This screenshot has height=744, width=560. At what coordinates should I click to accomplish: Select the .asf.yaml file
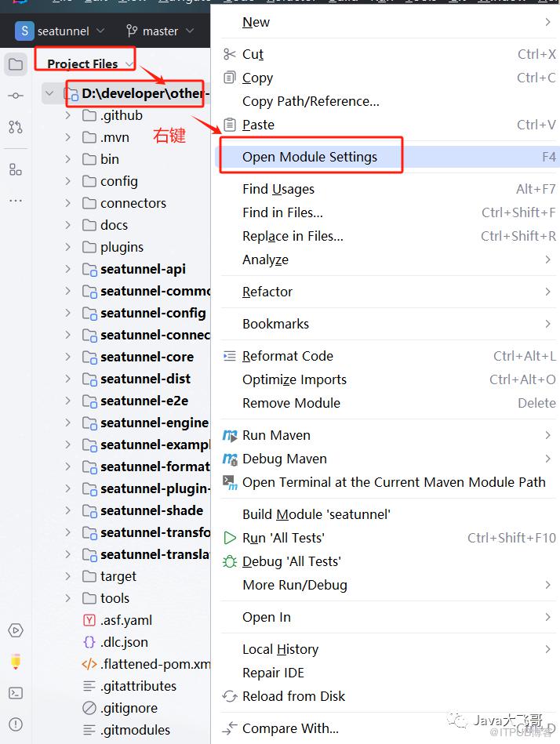(125, 620)
